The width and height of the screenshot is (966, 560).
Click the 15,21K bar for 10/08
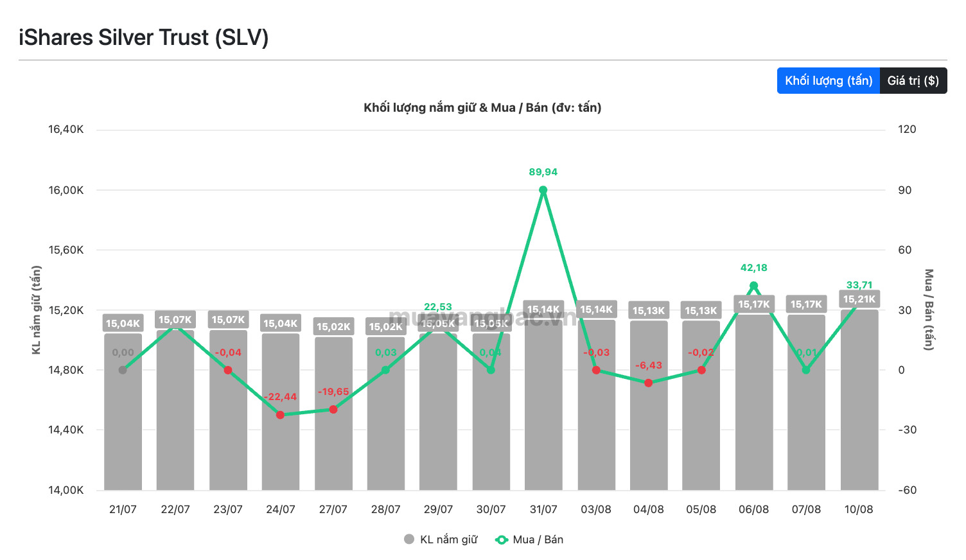(x=859, y=400)
